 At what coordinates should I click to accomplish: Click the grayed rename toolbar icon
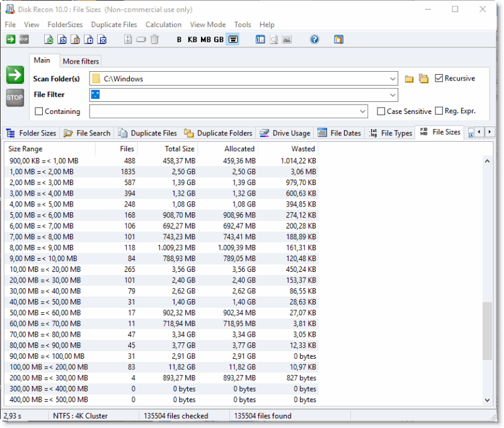tap(141, 40)
